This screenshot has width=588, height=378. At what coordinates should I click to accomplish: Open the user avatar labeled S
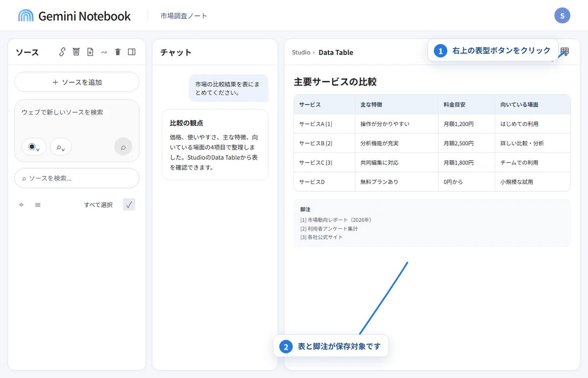point(562,16)
